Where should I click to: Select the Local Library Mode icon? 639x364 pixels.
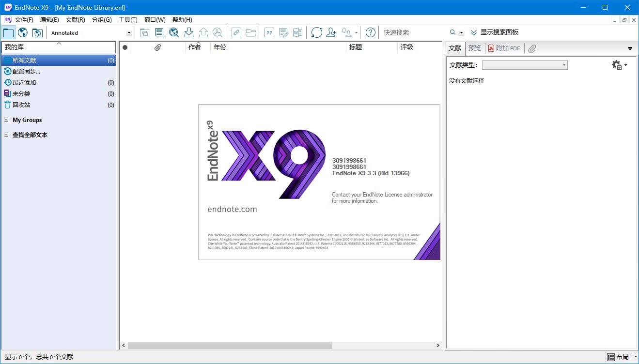tap(8, 32)
